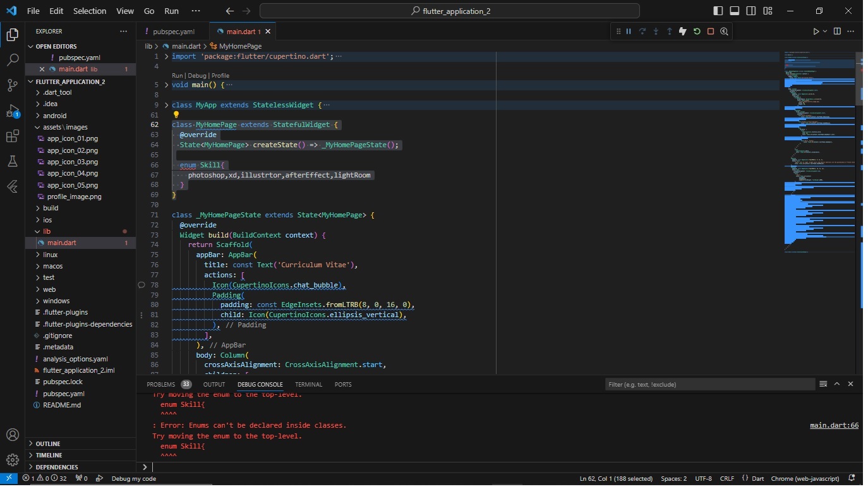Open the Flutter sidebar icon
This screenshot has height=489, width=868.
click(12, 187)
